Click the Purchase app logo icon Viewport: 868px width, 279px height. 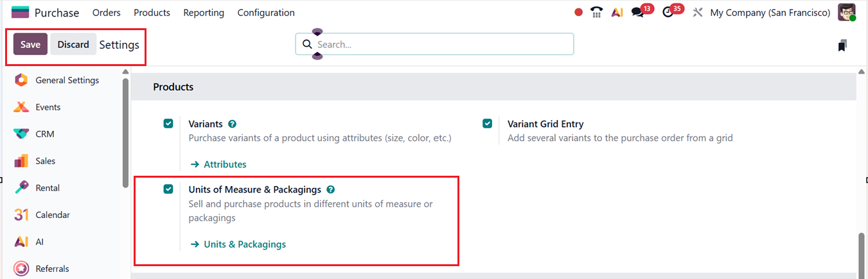(21, 12)
